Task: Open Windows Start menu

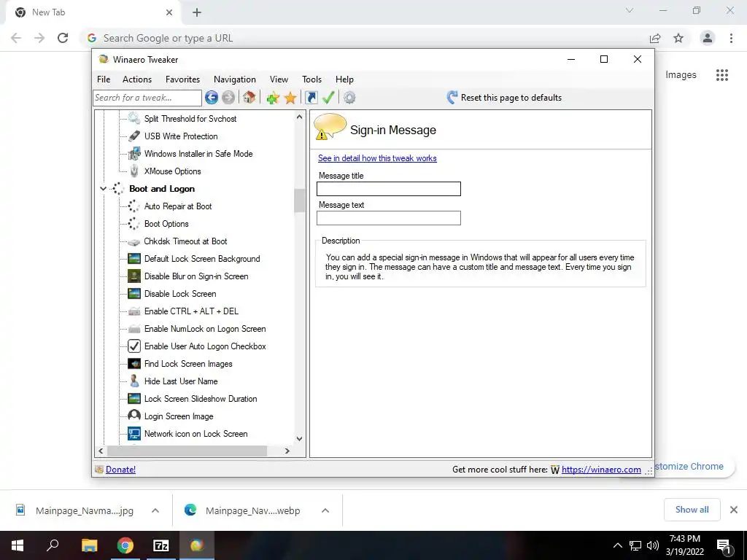Action: coord(18,545)
